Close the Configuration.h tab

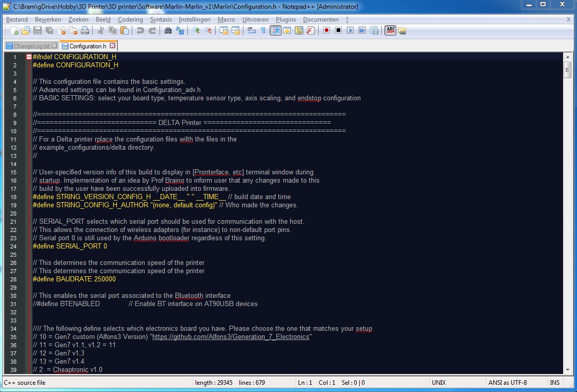coord(112,45)
